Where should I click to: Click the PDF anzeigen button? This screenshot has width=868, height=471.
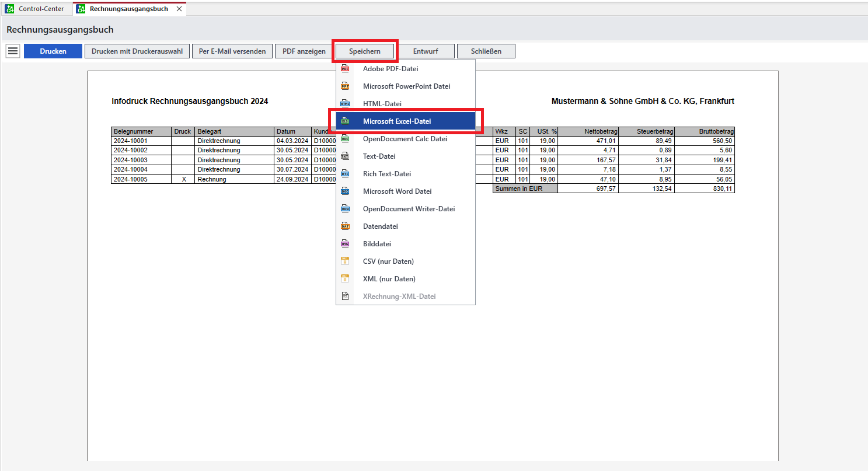(304, 51)
